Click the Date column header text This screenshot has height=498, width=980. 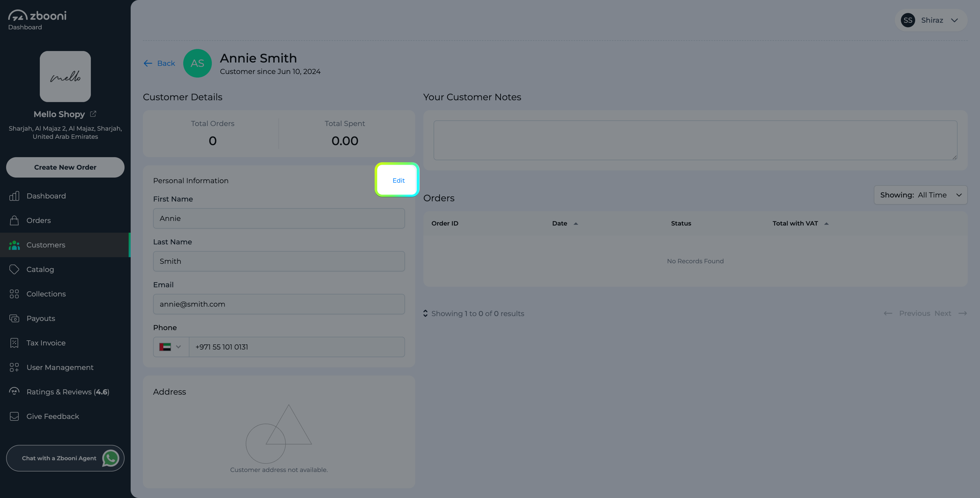559,223
